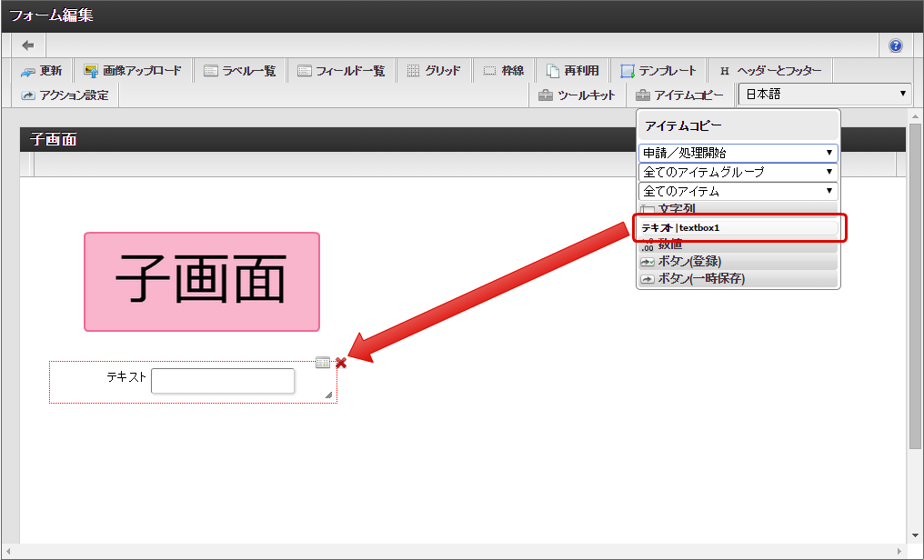
Task: Open the フィールド一覧 field list
Action: pos(341,71)
